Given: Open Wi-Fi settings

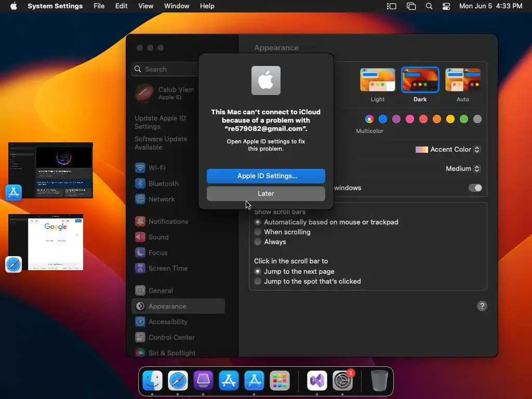Looking at the screenshot, I should pyautogui.click(x=150, y=168).
